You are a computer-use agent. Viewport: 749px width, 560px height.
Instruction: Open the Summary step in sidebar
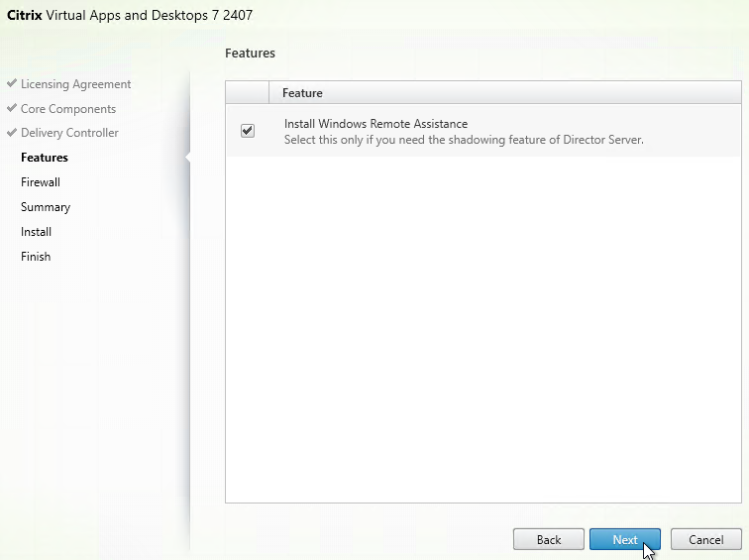pyautogui.click(x=46, y=207)
